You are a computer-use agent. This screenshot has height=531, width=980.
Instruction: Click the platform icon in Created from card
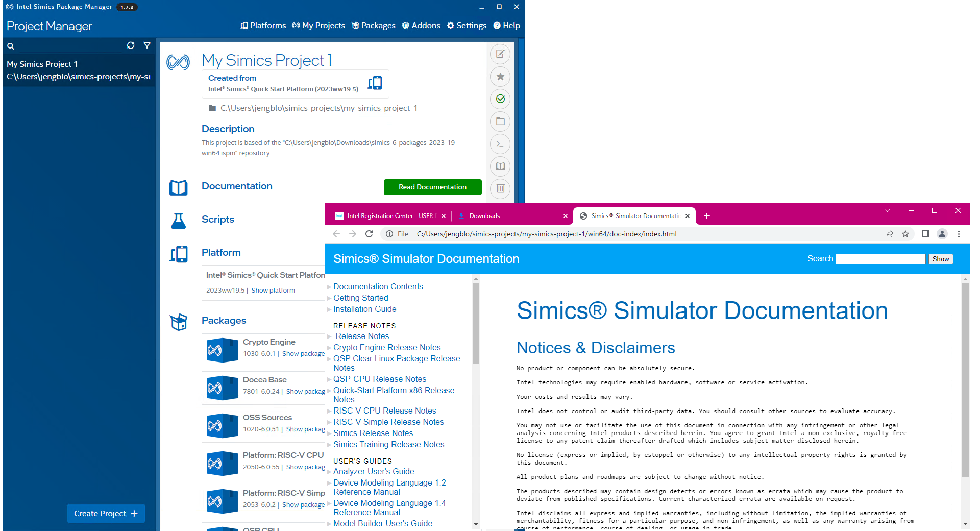pos(375,83)
